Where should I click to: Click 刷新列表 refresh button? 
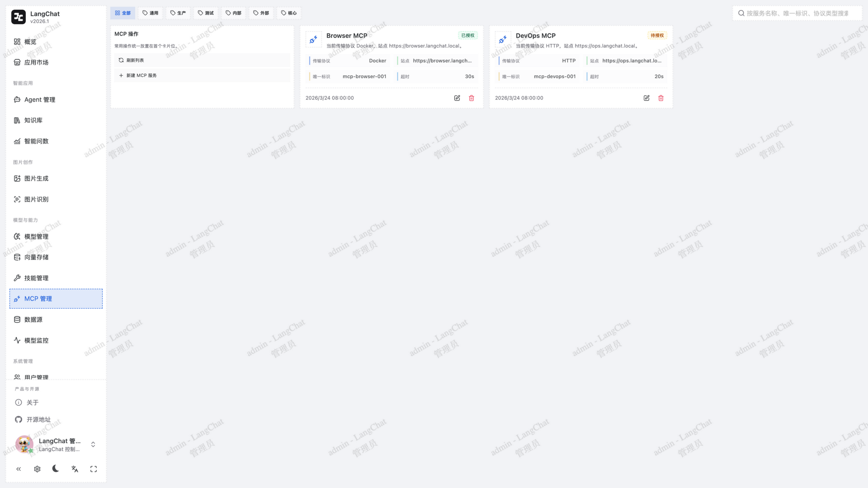(202, 60)
